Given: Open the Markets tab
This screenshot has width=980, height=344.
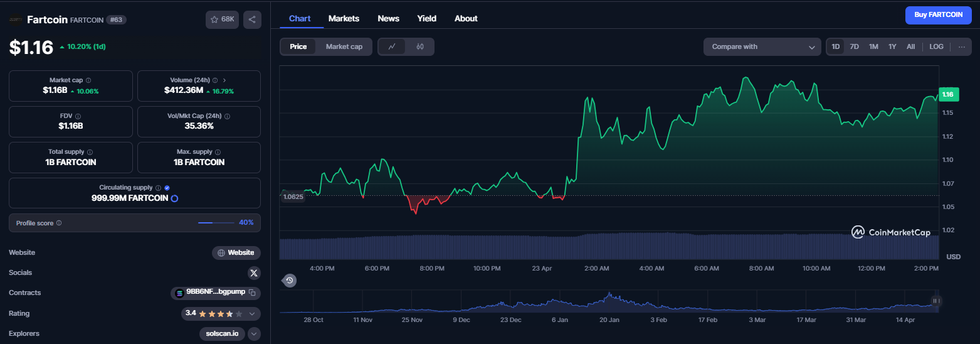Looking at the screenshot, I should (344, 18).
